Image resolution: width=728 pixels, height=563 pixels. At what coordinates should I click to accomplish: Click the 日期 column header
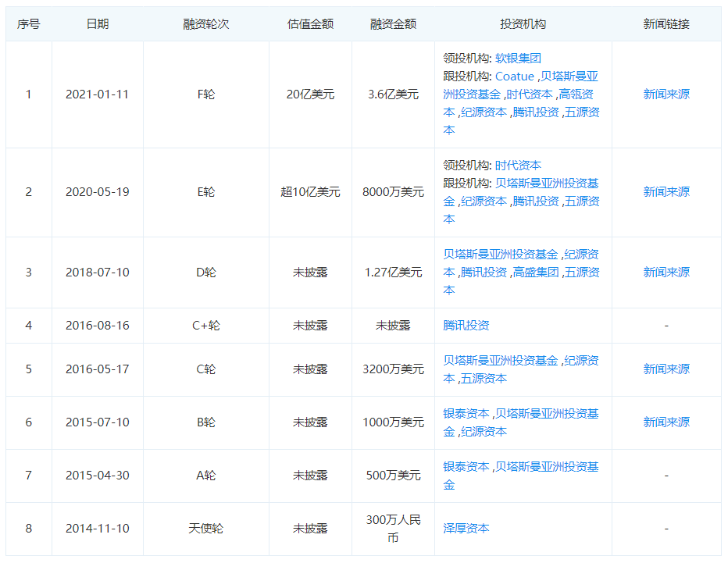[x=98, y=24]
